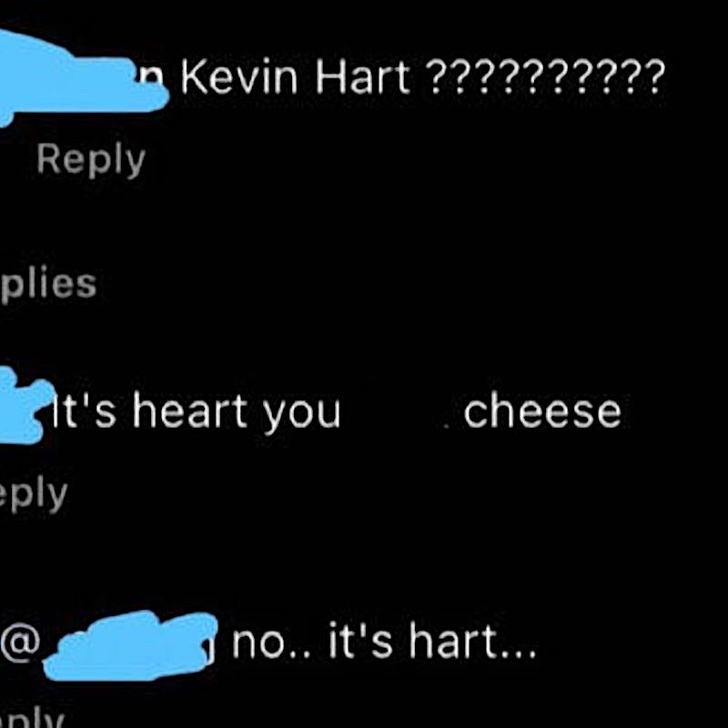Click the word "Kevin" in the top comment
The height and width of the screenshot is (728, 728).
point(239,76)
